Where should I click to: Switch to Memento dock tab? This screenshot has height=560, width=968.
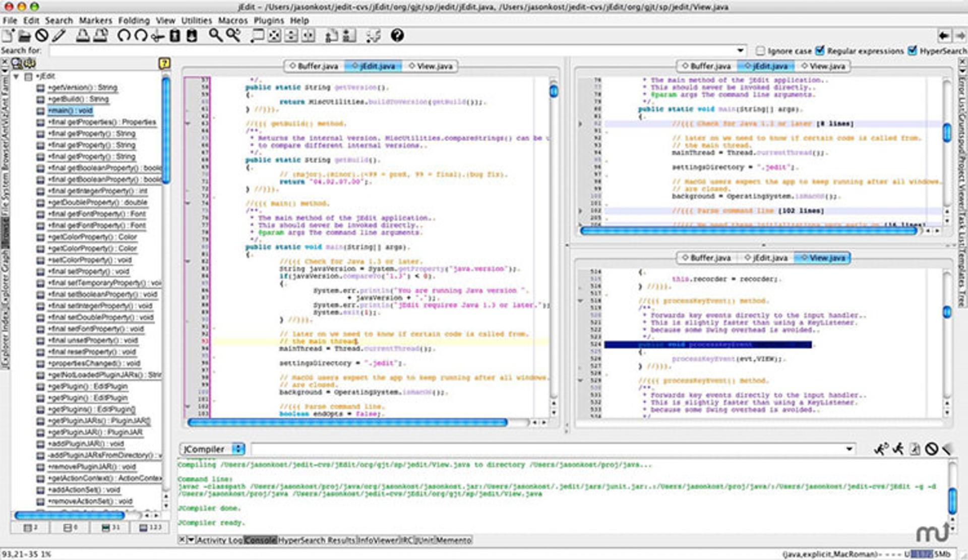(x=453, y=540)
